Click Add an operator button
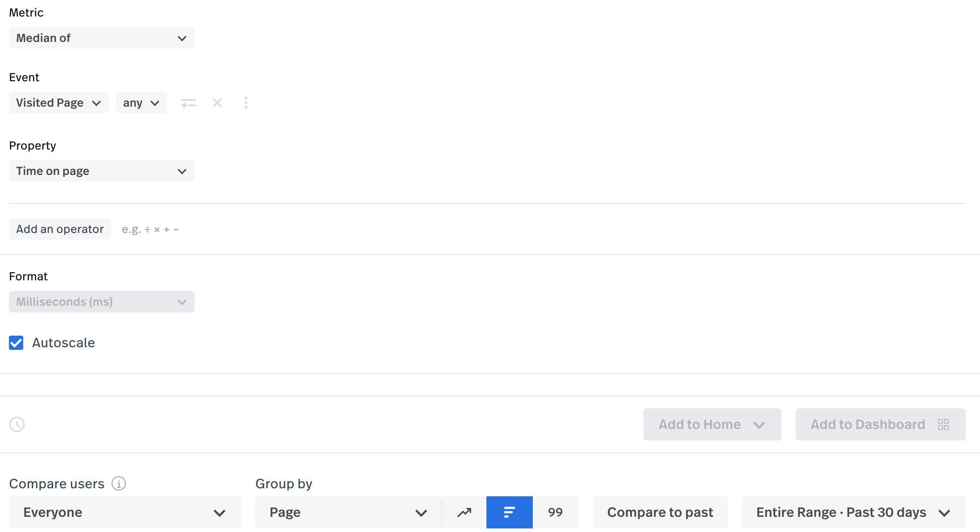 click(60, 229)
